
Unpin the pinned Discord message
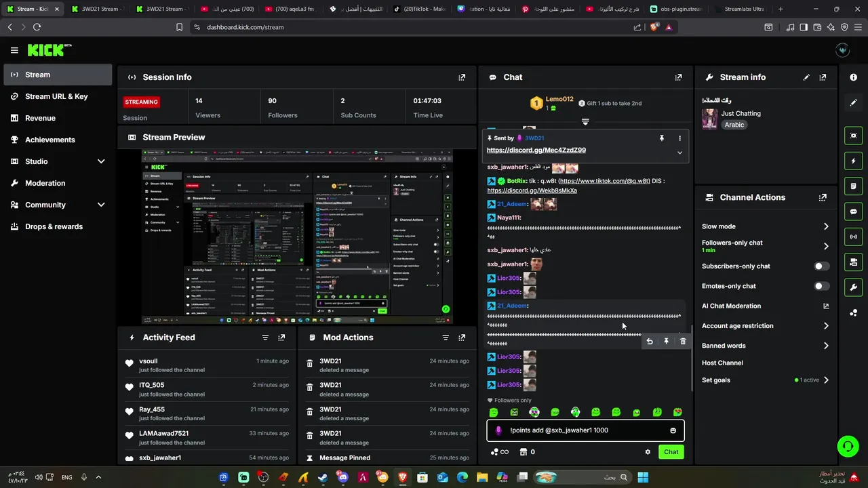tap(662, 138)
